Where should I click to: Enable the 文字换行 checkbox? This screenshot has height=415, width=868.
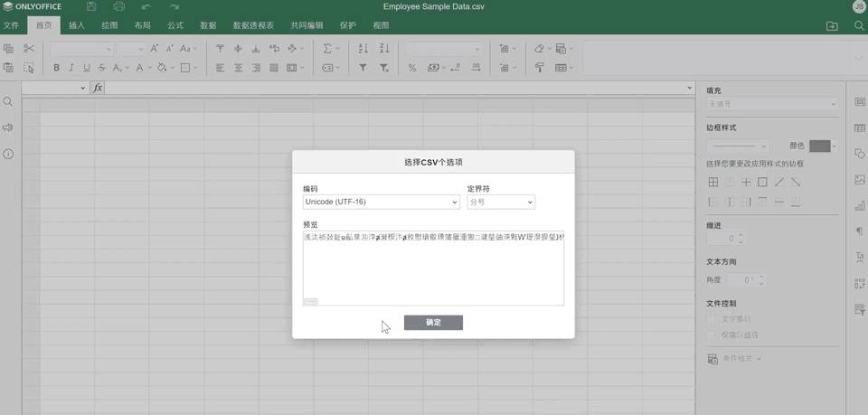pyautogui.click(x=712, y=319)
